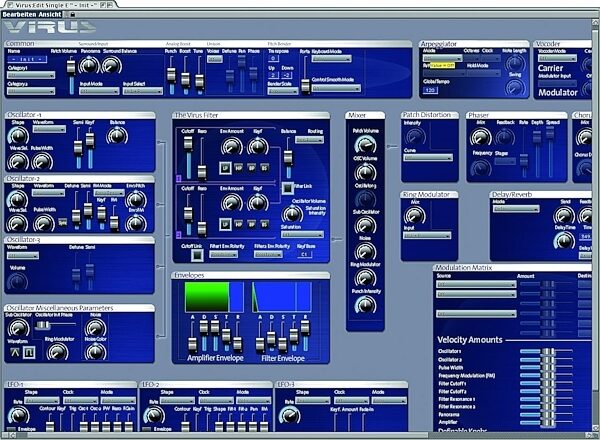Image resolution: width=600 pixels, height=440 pixels.
Task: Select LP mode for Filter 2
Action: (x=225, y=224)
